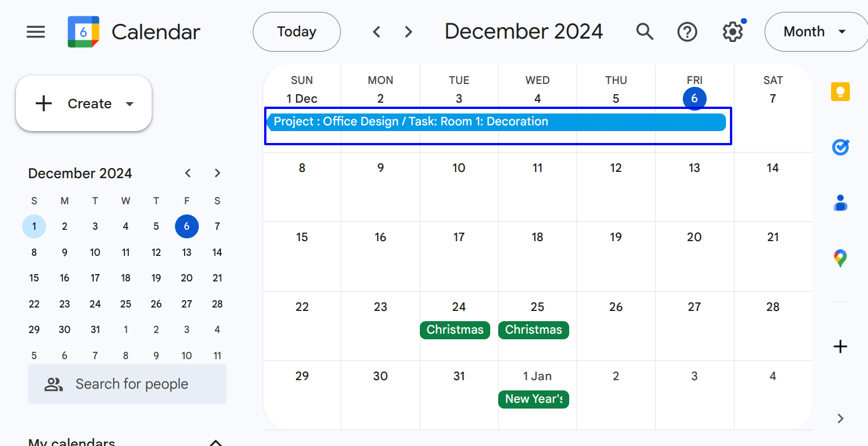Open the main menu hamburger icon
The height and width of the screenshot is (446, 868).
tap(36, 32)
